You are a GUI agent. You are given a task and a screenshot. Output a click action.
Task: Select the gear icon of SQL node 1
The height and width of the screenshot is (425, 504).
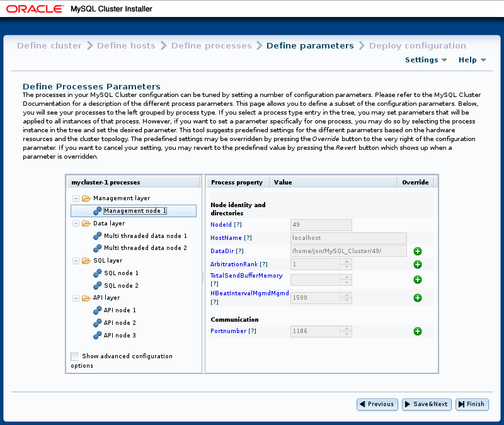(97, 273)
